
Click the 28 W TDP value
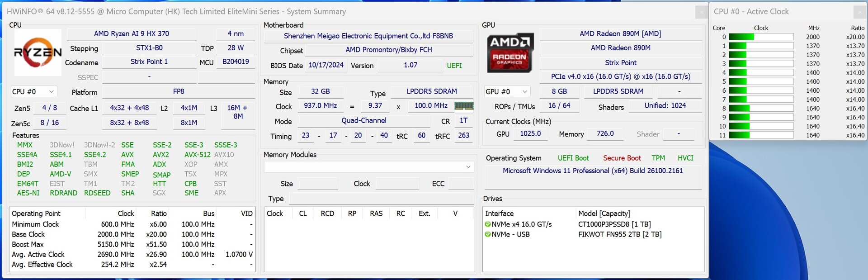pos(236,48)
